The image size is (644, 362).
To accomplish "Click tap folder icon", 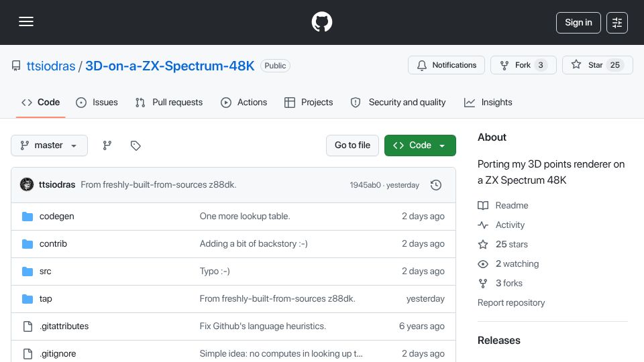I will [28, 299].
